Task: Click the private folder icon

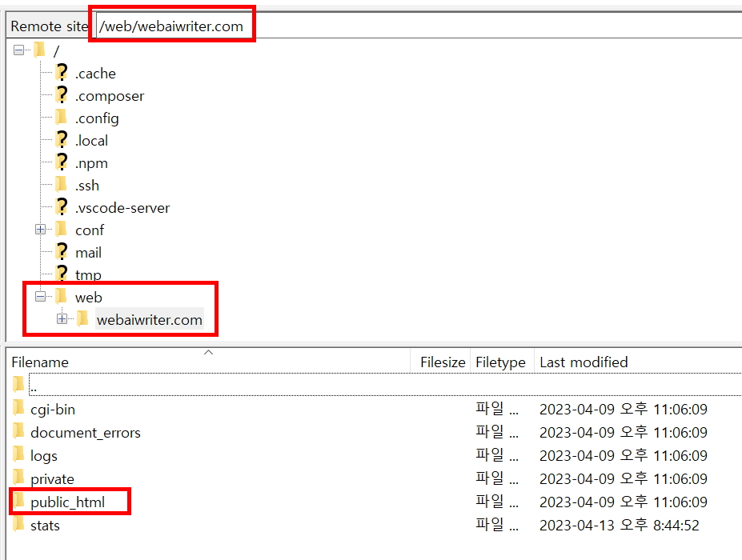Action: coord(18,477)
